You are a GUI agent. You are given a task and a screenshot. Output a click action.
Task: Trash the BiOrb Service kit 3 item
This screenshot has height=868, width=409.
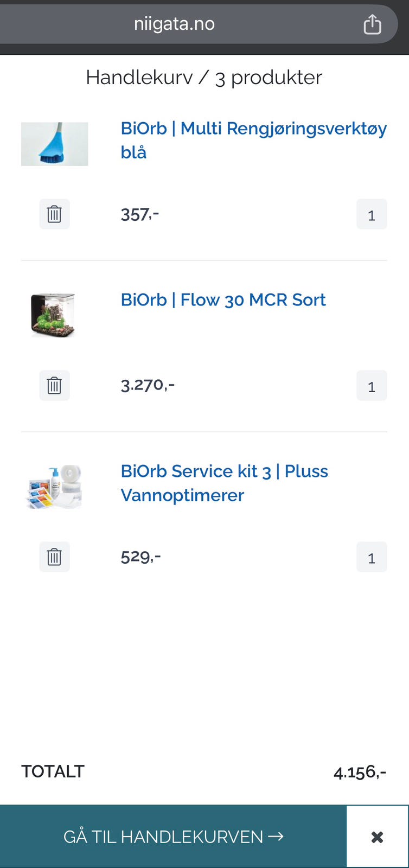(54, 557)
